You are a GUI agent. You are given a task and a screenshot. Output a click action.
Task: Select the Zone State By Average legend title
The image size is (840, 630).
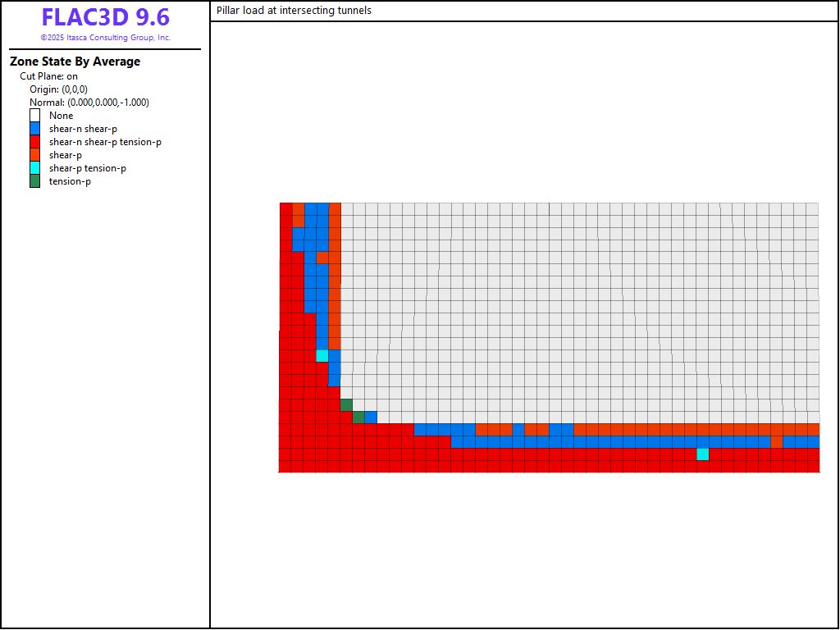click(x=75, y=62)
